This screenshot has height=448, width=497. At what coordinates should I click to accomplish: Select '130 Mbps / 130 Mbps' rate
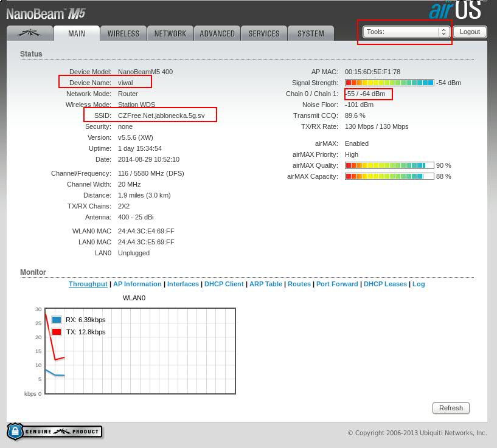377,126
